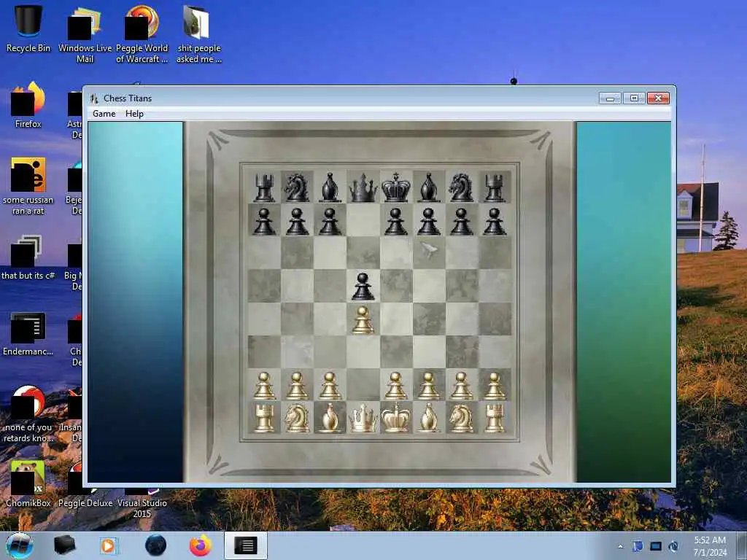Select white pawn in front of left rook
This screenshot has height=560, width=747.
coord(264,385)
